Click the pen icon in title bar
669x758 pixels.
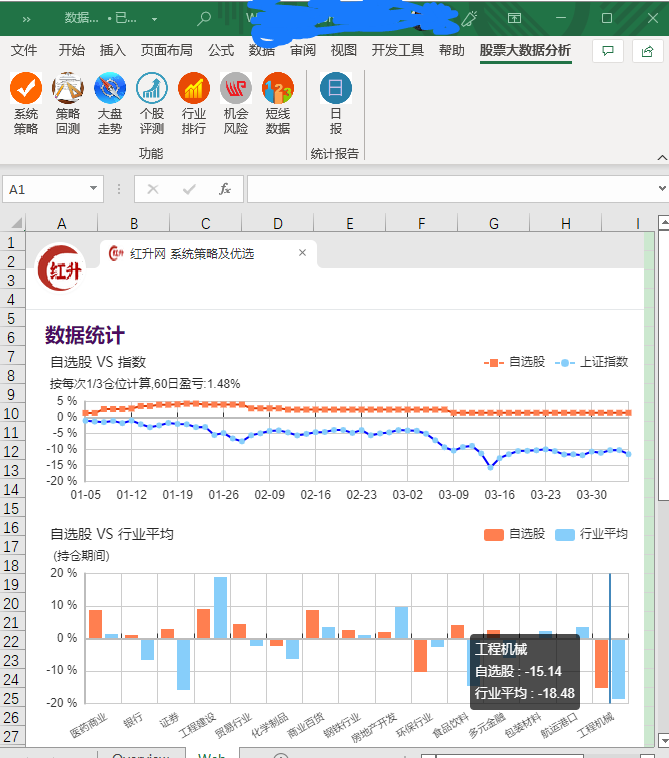pos(468,18)
